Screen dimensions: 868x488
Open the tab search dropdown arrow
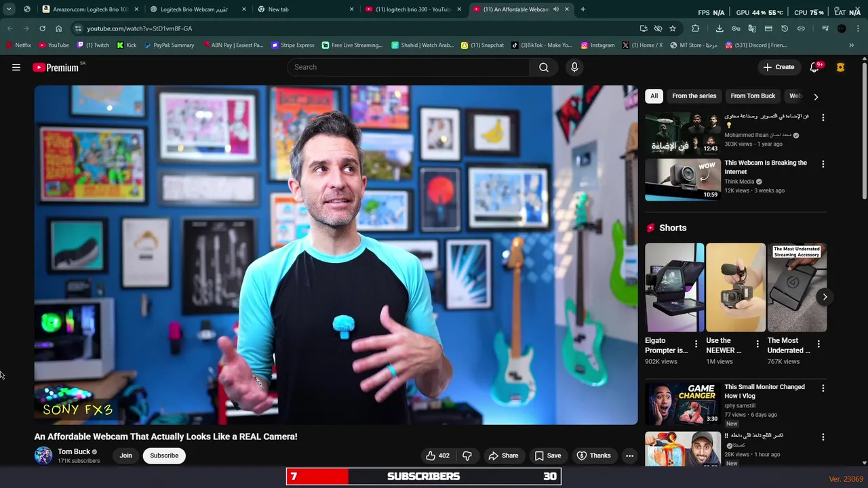point(9,9)
